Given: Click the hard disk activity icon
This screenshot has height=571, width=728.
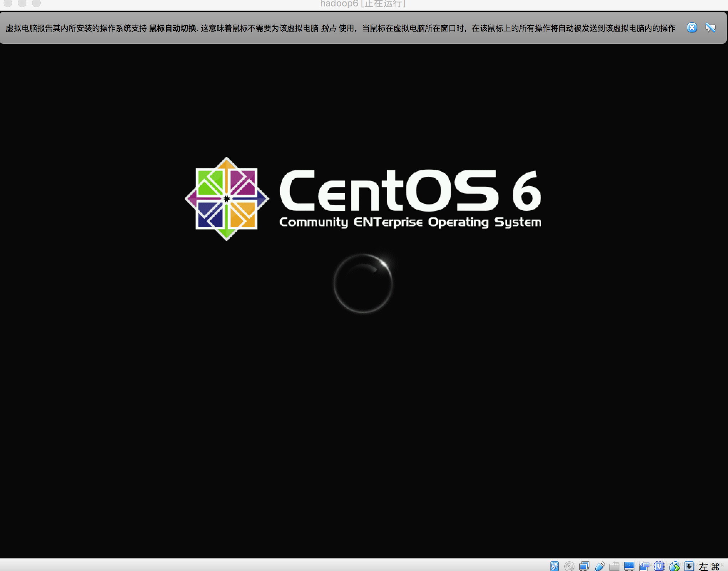Looking at the screenshot, I should 554,566.
